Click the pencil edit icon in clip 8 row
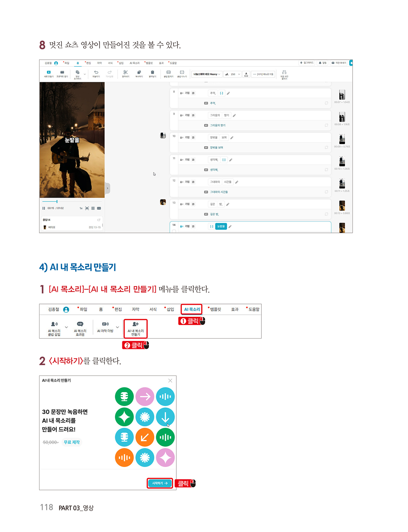408x532 pixels. pos(228,93)
